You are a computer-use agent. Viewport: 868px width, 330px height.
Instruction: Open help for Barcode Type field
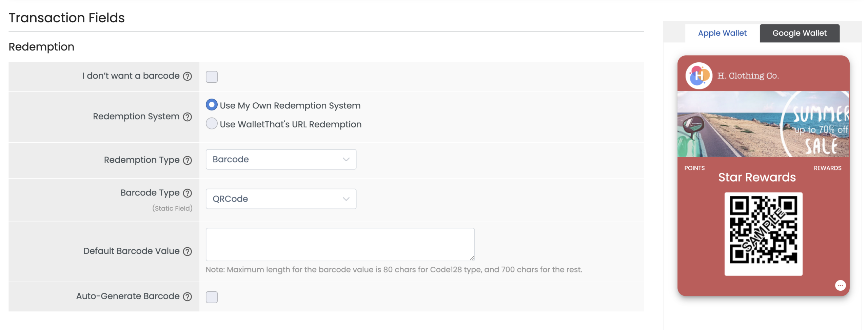(x=187, y=193)
